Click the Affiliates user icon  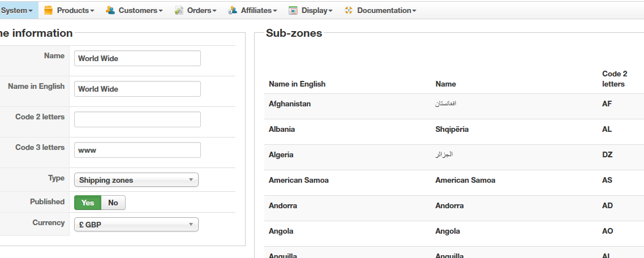pos(233,10)
